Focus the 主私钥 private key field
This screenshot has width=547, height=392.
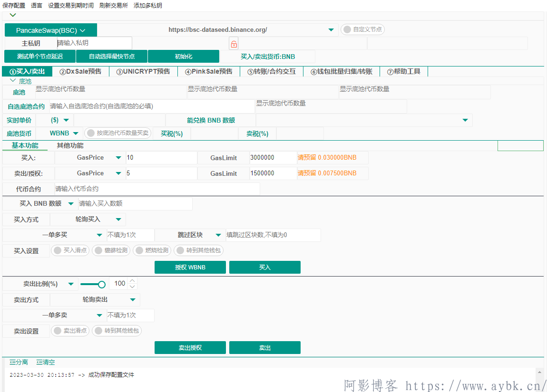pyautogui.click(x=95, y=43)
